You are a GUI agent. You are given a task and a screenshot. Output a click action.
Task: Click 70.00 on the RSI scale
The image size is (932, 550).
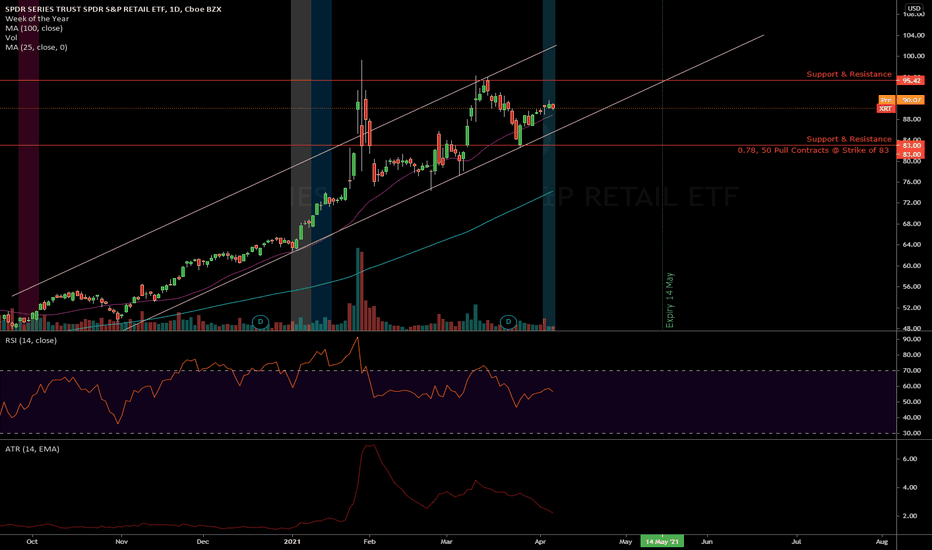pyautogui.click(x=912, y=370)
